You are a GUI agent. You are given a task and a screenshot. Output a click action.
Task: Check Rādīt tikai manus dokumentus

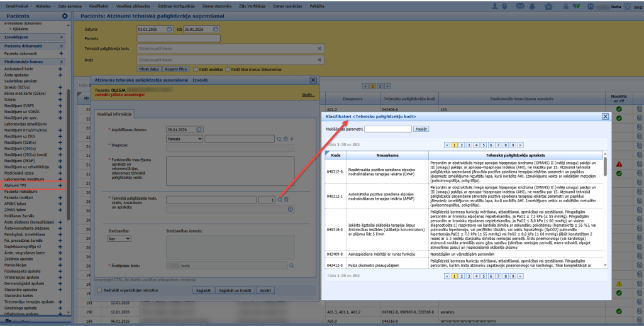[228, 69]
